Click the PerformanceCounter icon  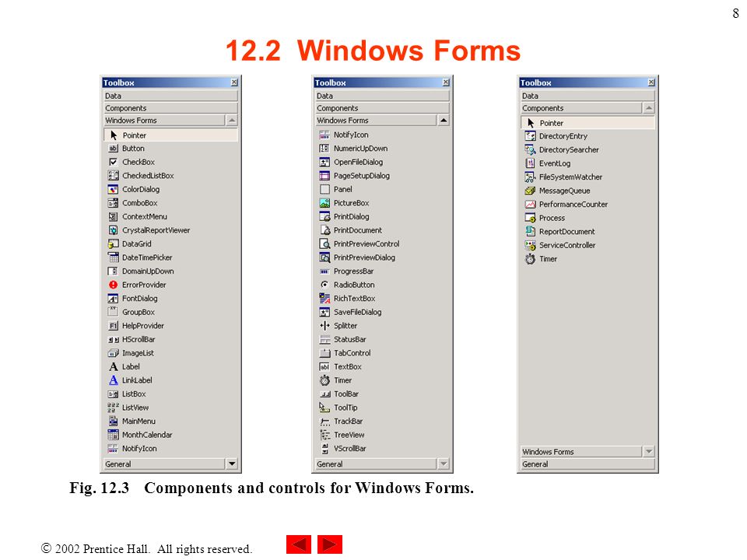tap(530, 205)
